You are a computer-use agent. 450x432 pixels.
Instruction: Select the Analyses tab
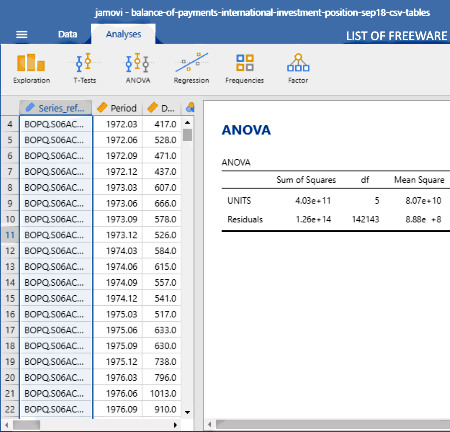(123, 34)
